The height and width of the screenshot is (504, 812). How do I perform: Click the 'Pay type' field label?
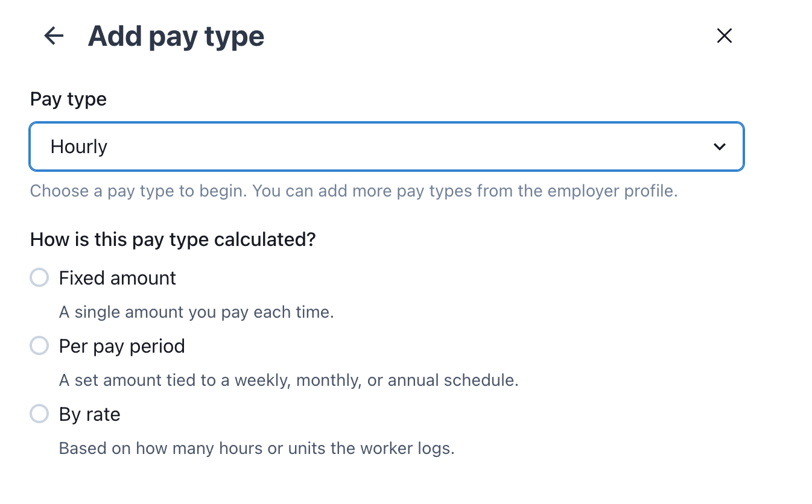pyautogui.click(x=68, y=99)
